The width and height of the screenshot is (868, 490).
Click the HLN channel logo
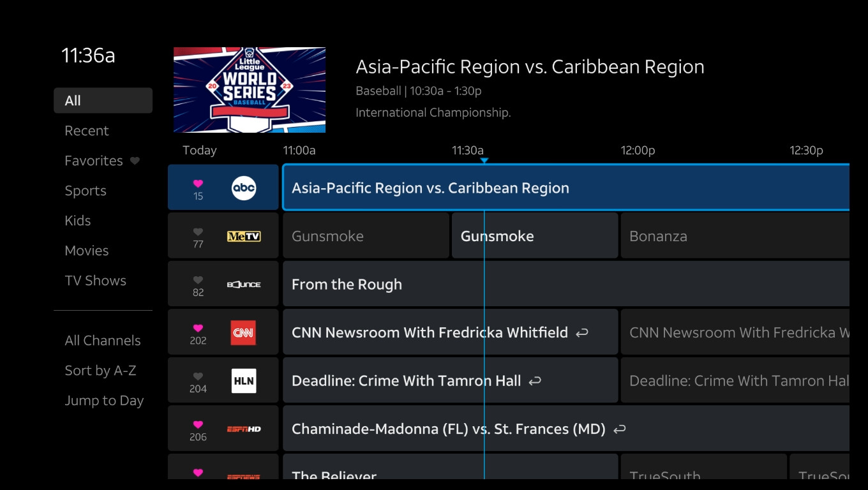coord(243,381)
